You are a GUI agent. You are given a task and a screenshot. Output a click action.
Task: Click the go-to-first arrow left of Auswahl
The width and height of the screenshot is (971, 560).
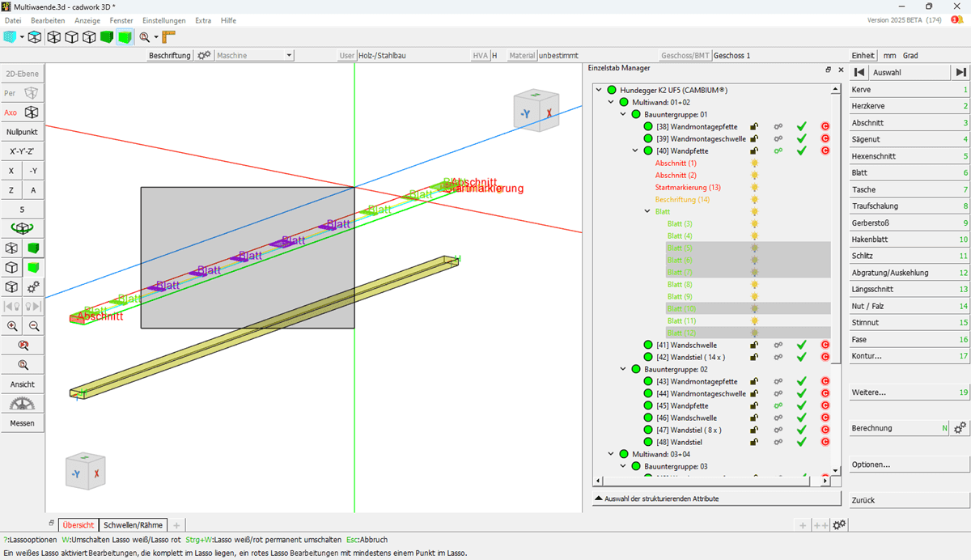861,73
